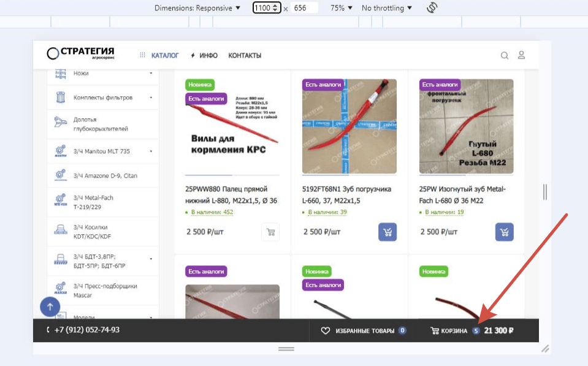Open 25PWW880 Палец прямой нижний product title
The height and width of the screenshot is (366, 588).
point(231,194)
